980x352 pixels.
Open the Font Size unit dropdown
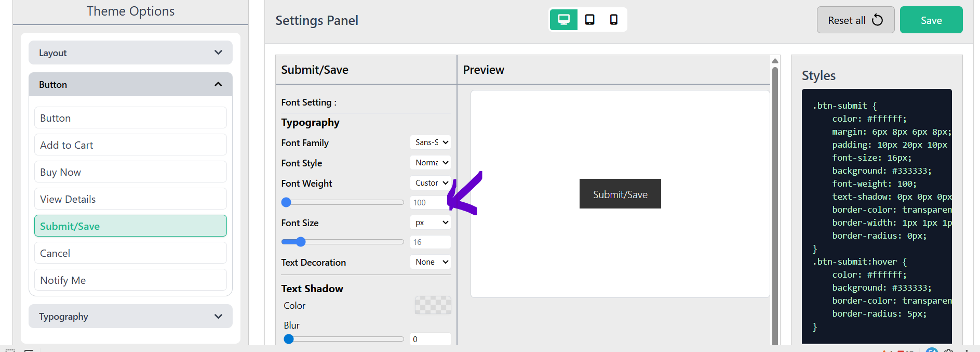[x=431, y=222]
